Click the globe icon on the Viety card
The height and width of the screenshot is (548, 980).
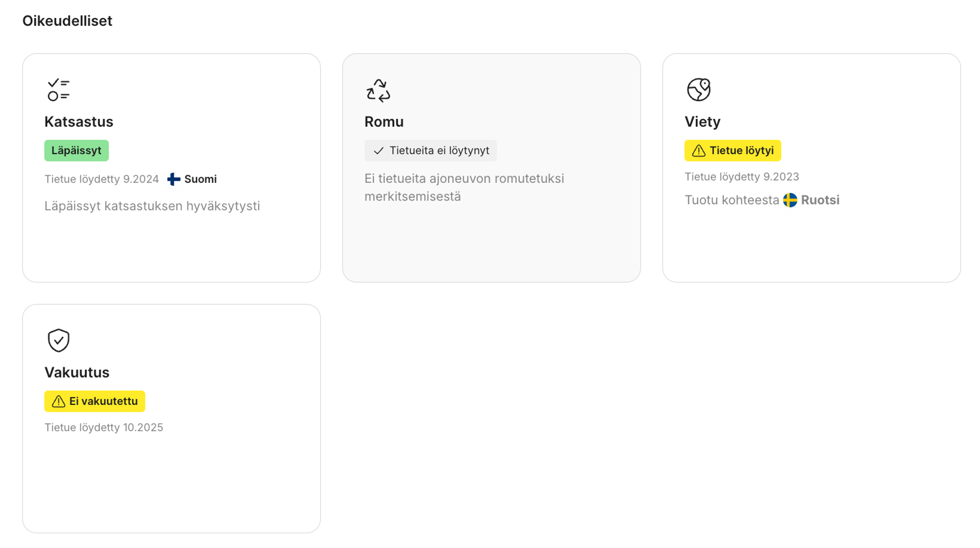click(x=699, y=90)
